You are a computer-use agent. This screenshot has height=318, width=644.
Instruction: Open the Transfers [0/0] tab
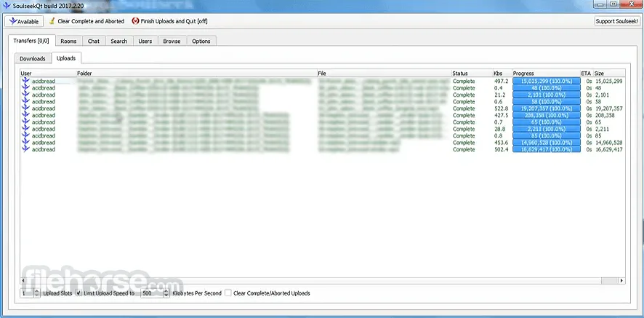click(x=31, y=41)
